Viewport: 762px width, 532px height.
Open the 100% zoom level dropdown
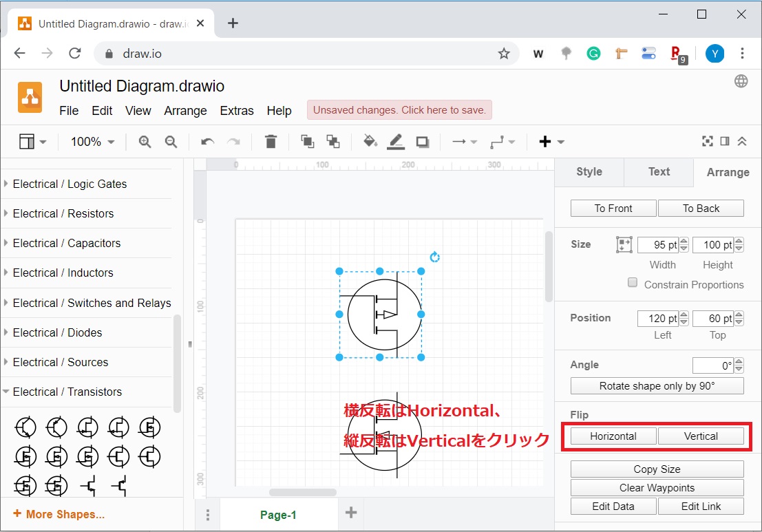pyautogui.click(x=93, y=142)
